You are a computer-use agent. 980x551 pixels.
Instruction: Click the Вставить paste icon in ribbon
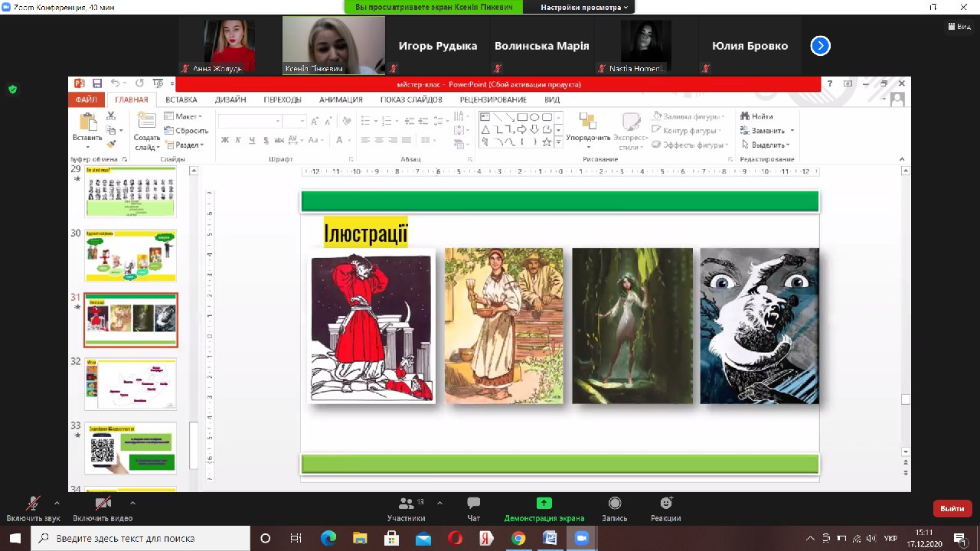87,123
